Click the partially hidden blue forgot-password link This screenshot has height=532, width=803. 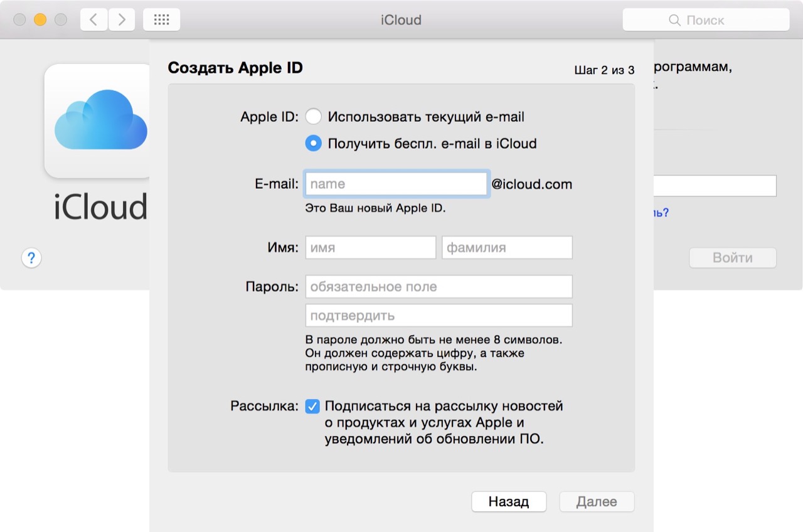661,213
